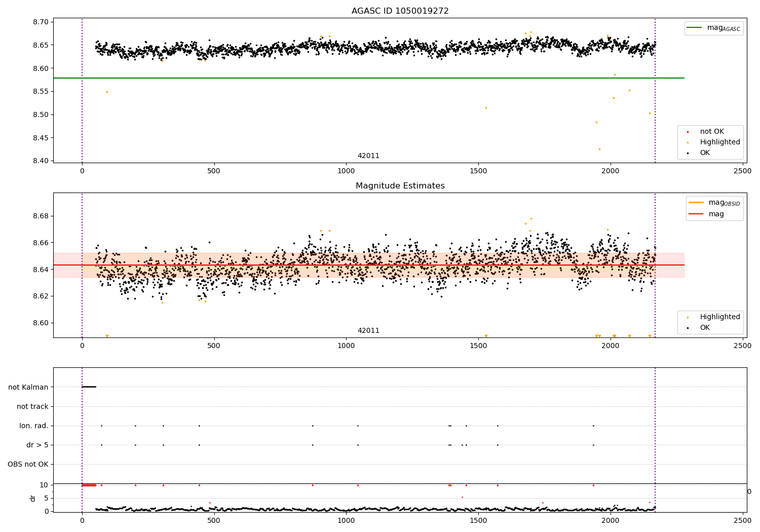The image size is (760, 532).
Task: Click the orange mag OBSID legend line
Action: click(x=697, y=203)
